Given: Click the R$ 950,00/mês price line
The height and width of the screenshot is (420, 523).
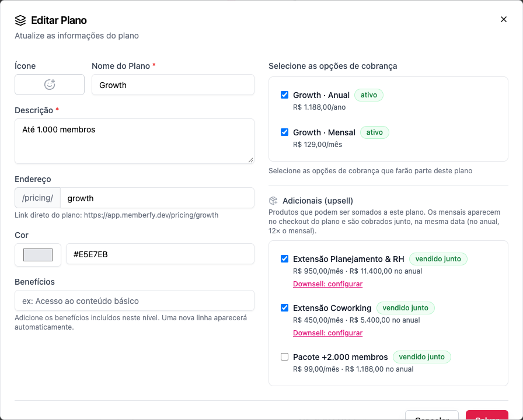Looking at the screenshot, I should [x=358, y=271].
